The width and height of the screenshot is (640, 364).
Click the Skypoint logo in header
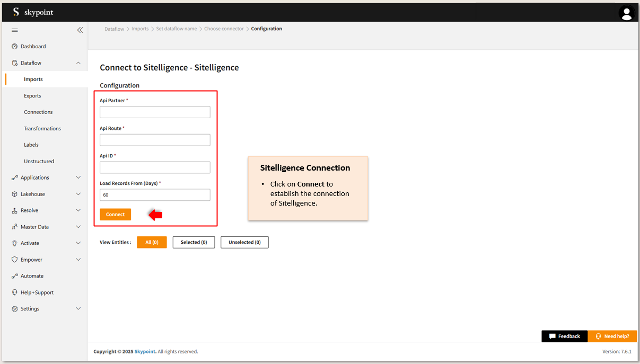(33, 12)
